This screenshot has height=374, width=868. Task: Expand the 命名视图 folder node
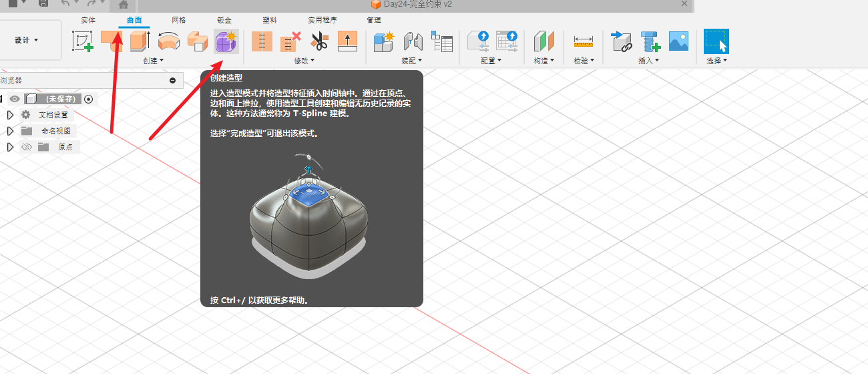click(10, 131)
